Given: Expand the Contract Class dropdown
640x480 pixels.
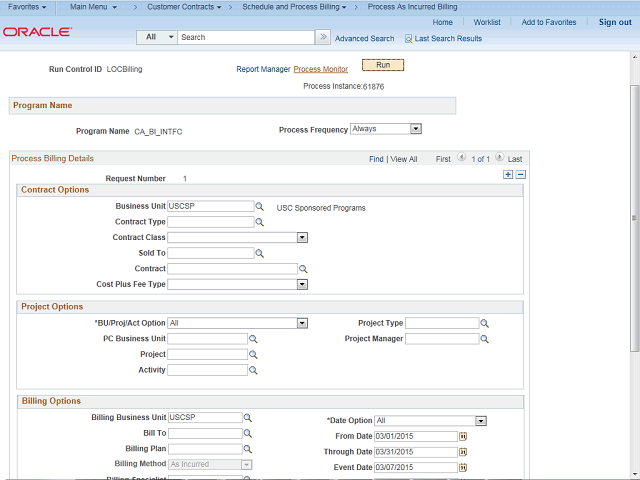Looking at the screenshot, I should (302, 238).
